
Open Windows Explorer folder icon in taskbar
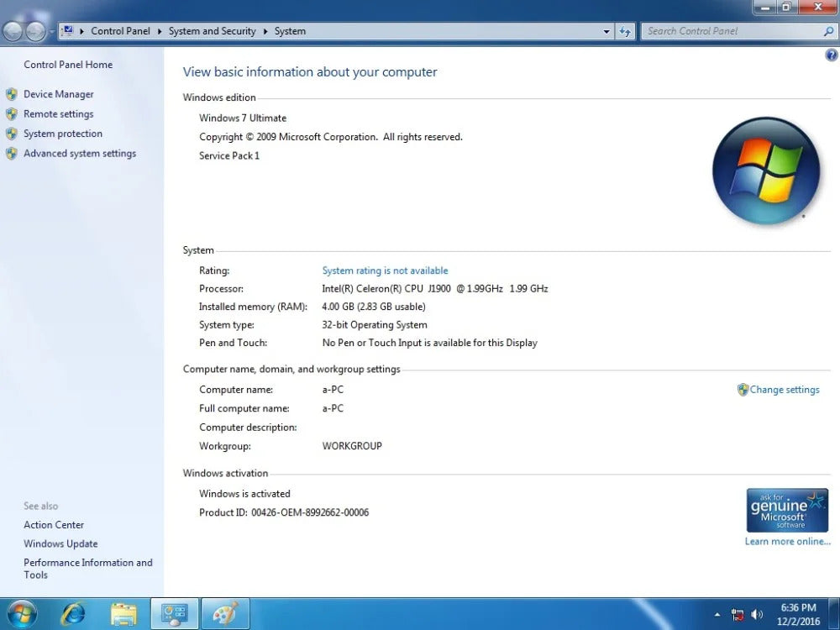(123, 613)
